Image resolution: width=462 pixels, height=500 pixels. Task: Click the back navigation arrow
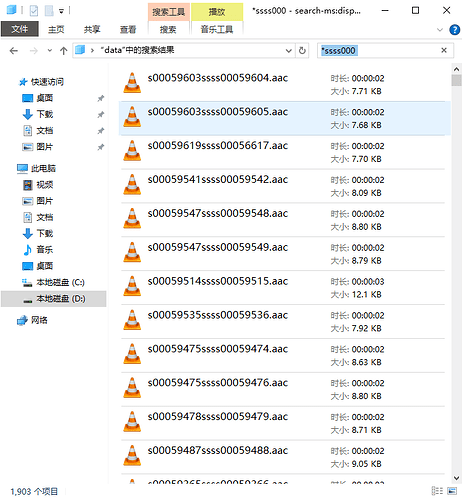coord(14,51)
